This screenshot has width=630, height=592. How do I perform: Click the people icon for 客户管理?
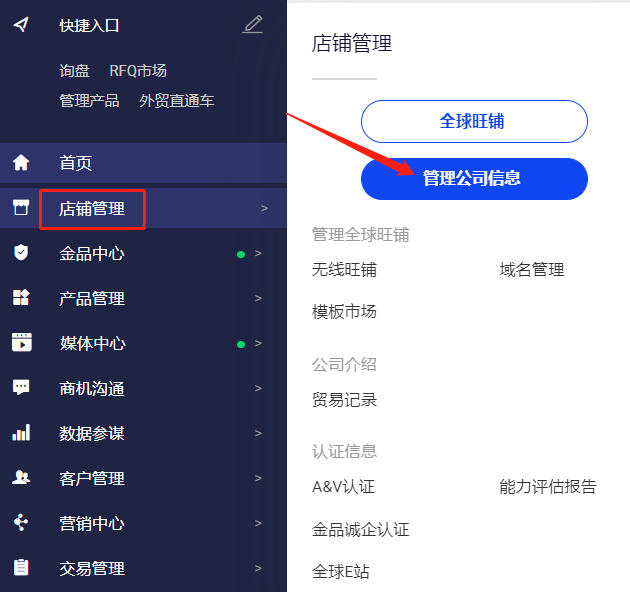21,478
